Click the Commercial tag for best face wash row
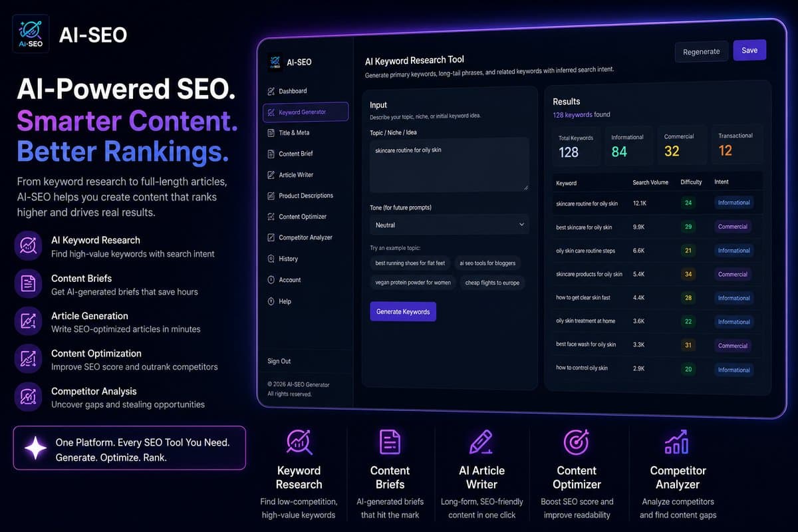 pyautogui.click(x=733, y=346)
